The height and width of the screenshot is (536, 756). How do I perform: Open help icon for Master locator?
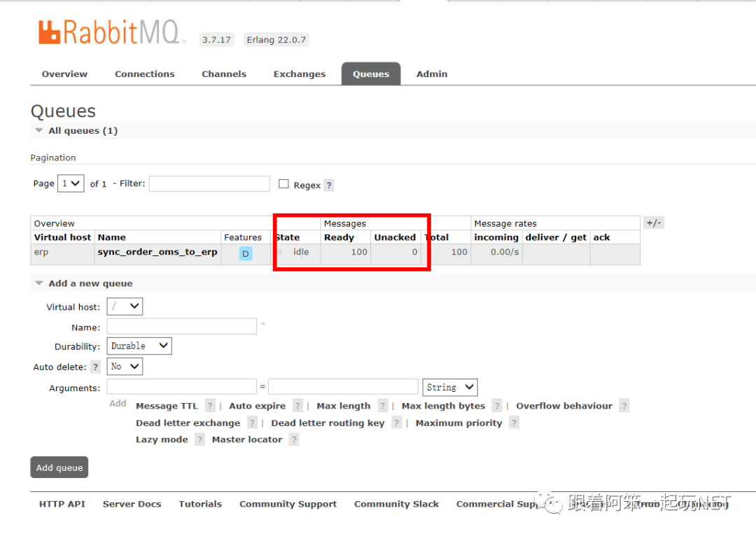click(294, 439)
